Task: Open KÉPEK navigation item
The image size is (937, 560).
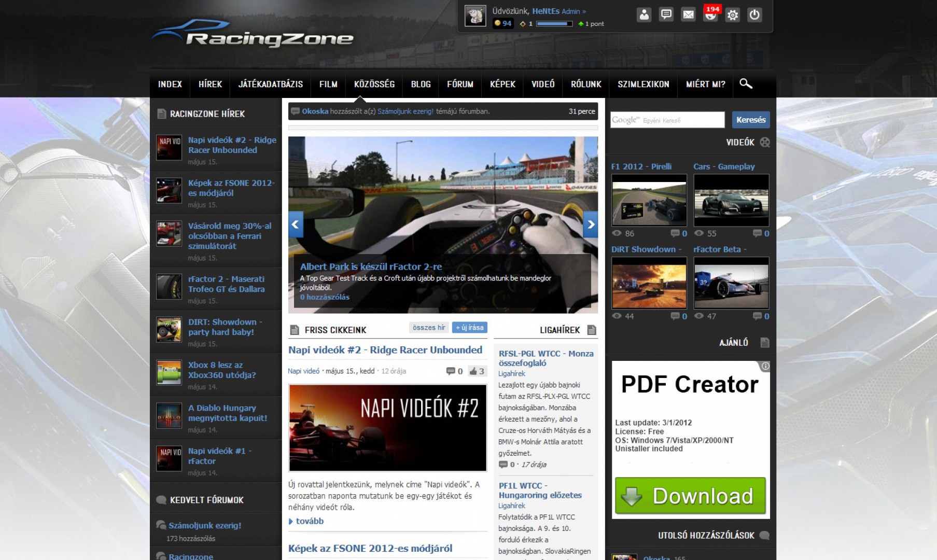Action: point(502,84)
